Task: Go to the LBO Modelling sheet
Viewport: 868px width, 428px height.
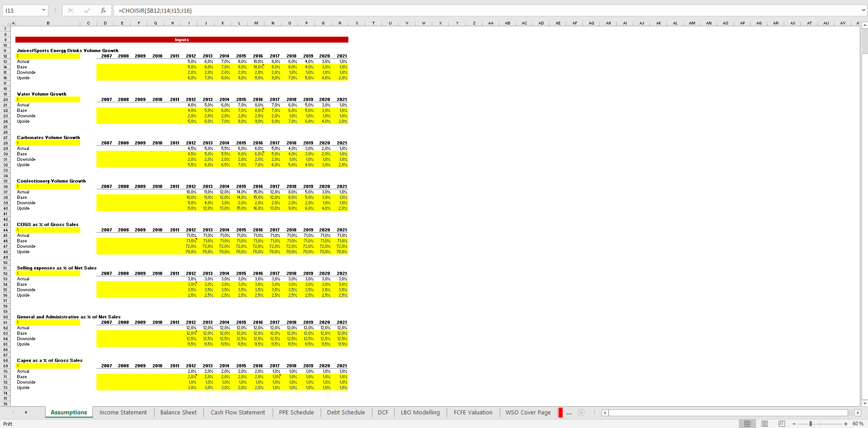Action: (x=420, y=413)
